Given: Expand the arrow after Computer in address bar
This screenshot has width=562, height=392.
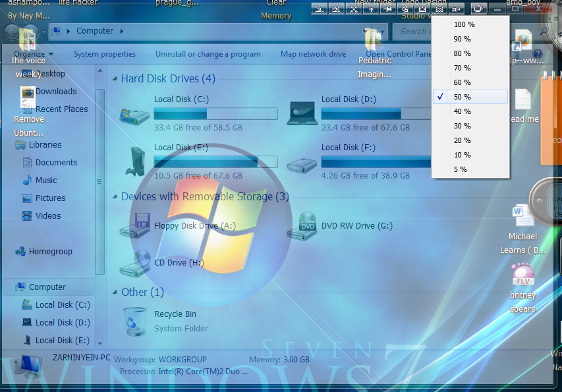Looking at the screenshot, I should tap(122, 31).
